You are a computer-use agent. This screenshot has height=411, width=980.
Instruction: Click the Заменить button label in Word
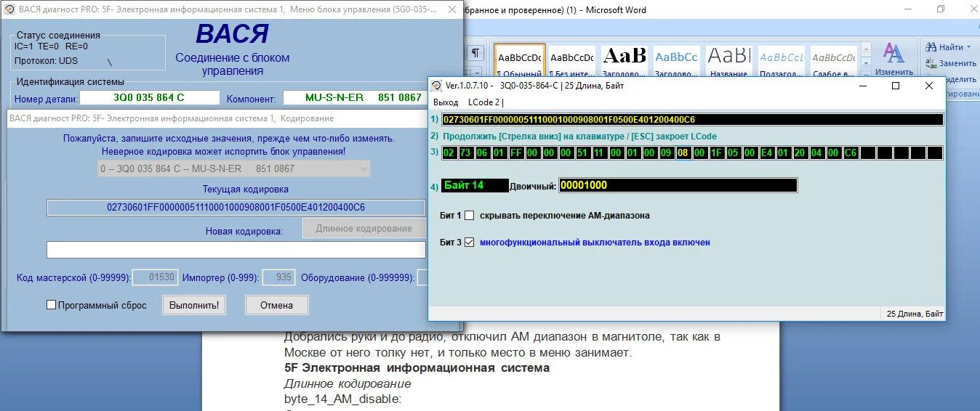click(x=957, y=63)
